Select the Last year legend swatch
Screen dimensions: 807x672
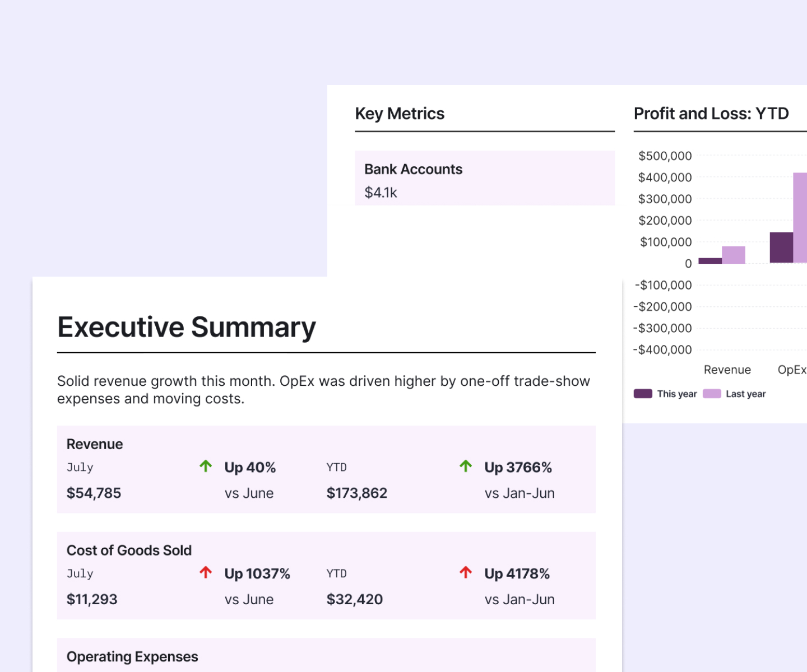pyautogui.click(x=712, y=394)
